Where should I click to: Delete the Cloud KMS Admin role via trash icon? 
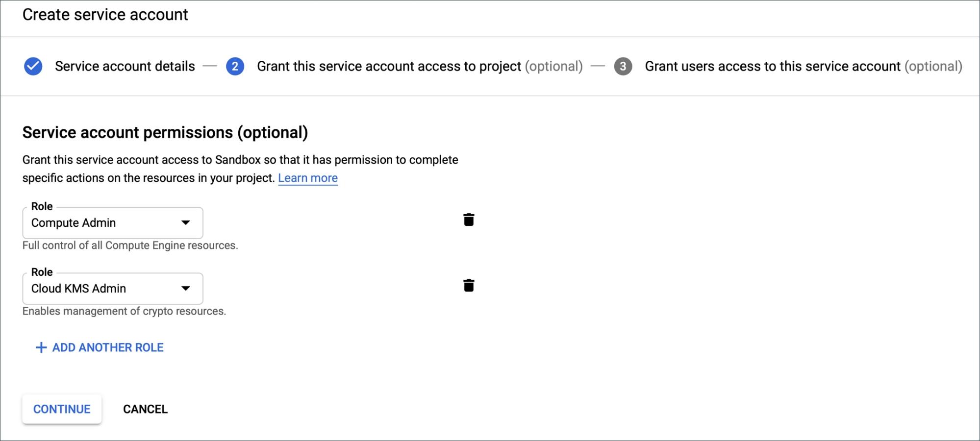tap(469, 286)
